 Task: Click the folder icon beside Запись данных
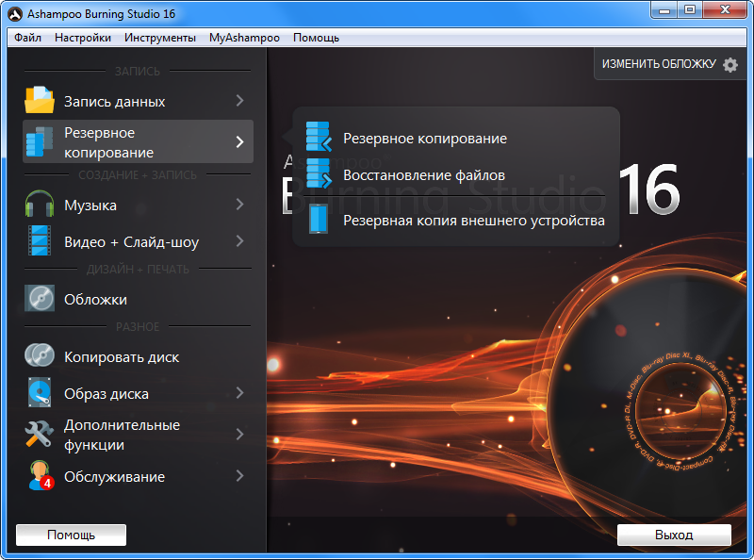(40, 100)
